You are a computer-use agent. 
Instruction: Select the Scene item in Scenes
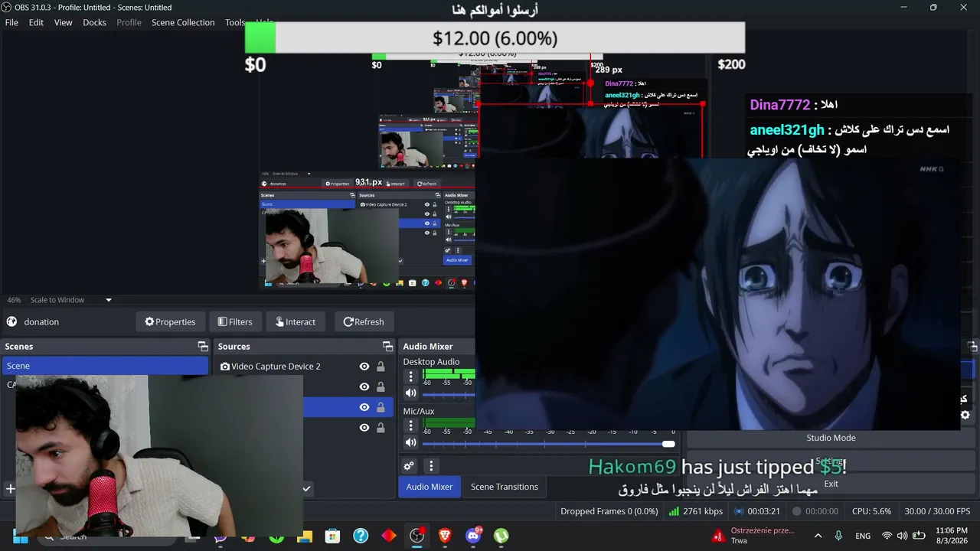click(x=105, y=366)
